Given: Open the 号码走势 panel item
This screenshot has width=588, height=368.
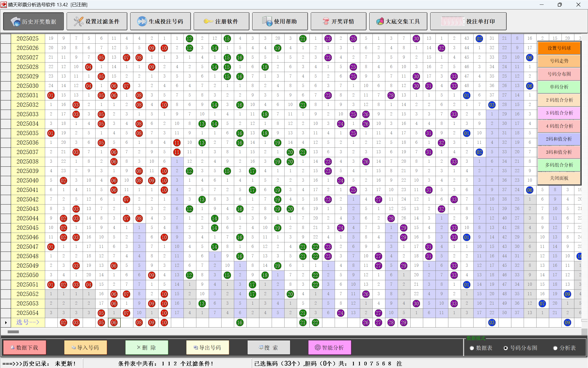Looking at the screenshot, I should point(559,61).
